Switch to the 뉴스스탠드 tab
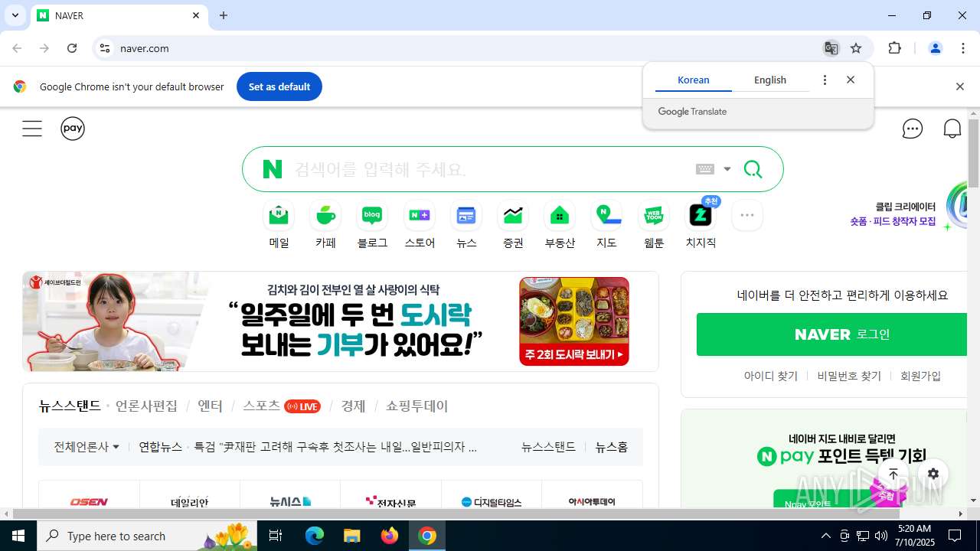980x551 pixels. tap(70, 406)
